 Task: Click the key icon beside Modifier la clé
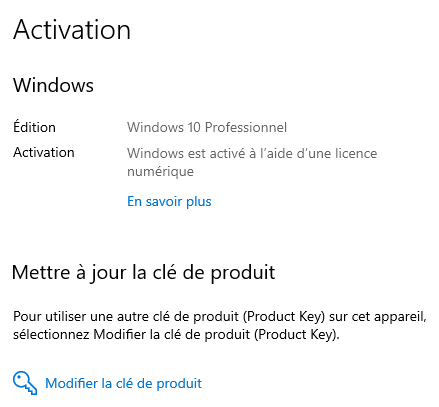(x=25, y=383)
